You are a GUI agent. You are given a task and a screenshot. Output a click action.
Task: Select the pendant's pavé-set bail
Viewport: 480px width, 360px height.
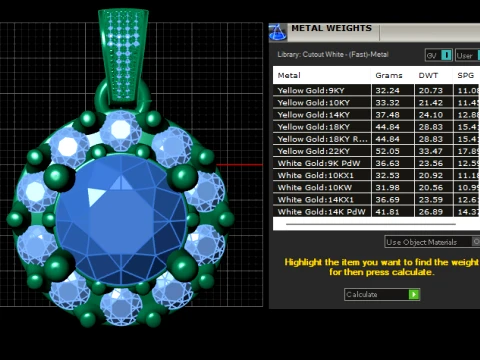click(123, 55)
